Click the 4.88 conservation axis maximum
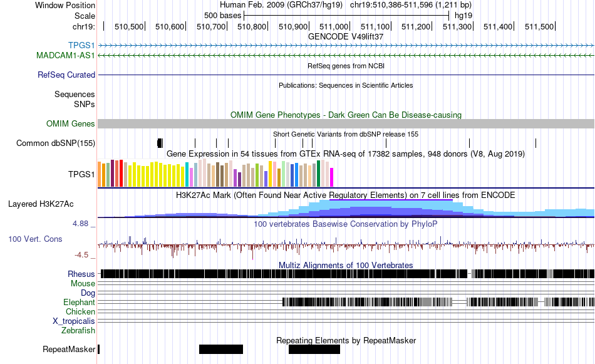 (x=80, y=224)
